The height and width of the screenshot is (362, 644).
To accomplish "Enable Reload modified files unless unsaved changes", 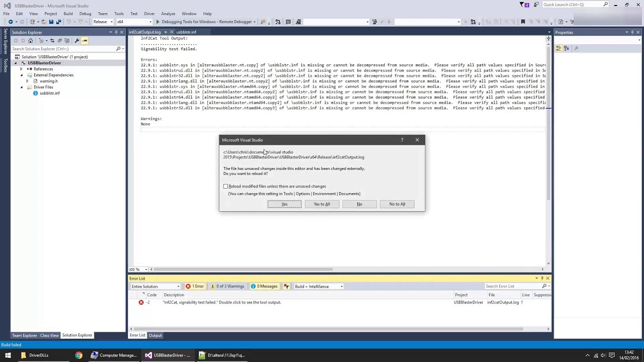I will 226,187.
